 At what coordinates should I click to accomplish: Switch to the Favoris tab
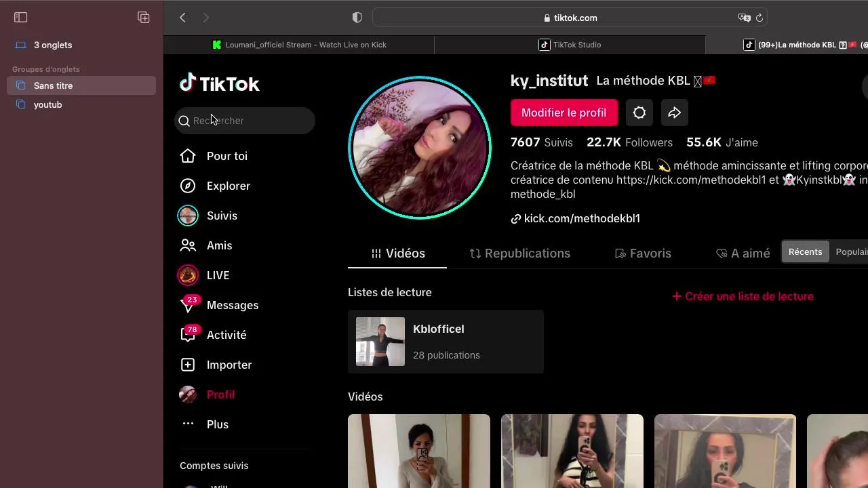click(643, 253)
